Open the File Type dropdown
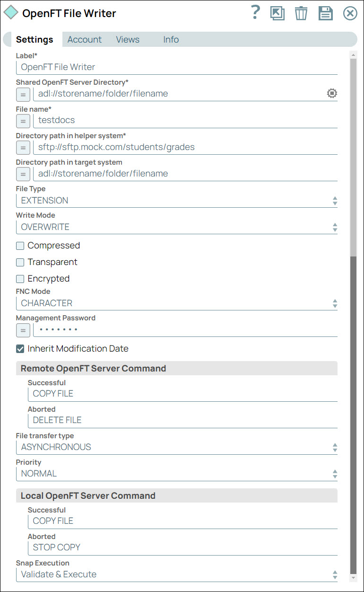This screenshot has width=364, height=592. (335, 200)
